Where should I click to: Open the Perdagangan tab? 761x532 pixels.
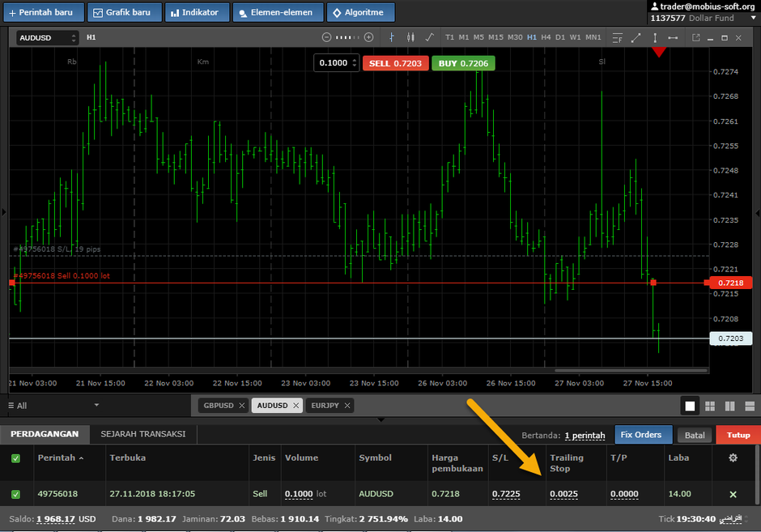(45, 434)
